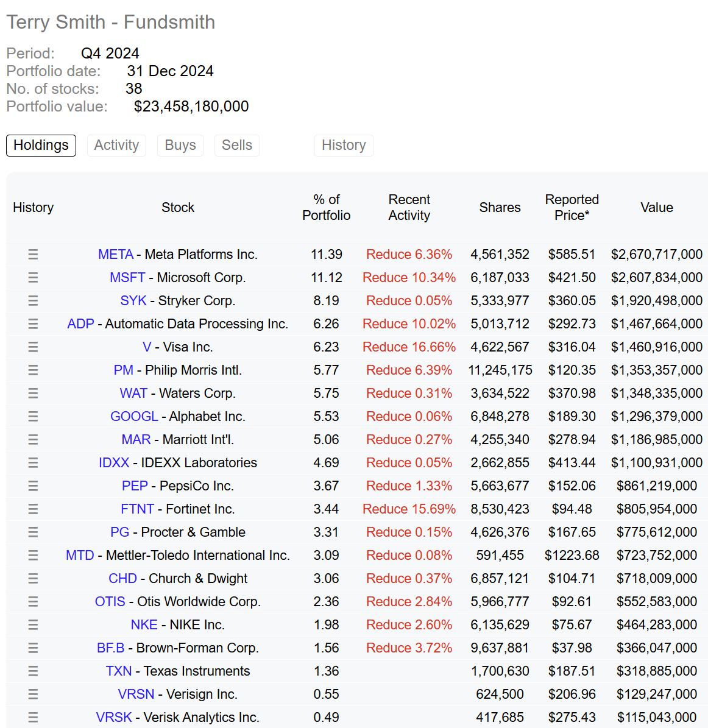Open history icon for IDEXX Laboratories row
708x728 pixels.
[x=33, y=463]
